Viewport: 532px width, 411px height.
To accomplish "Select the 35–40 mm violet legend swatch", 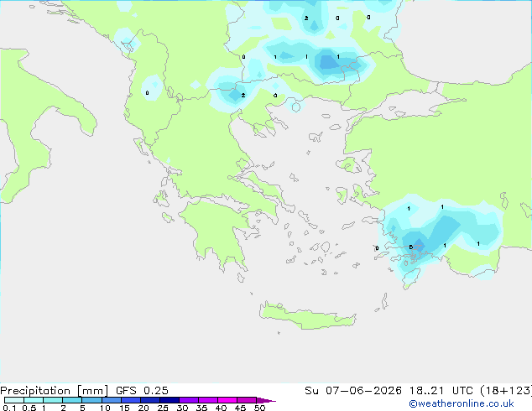I will (207, 400).
